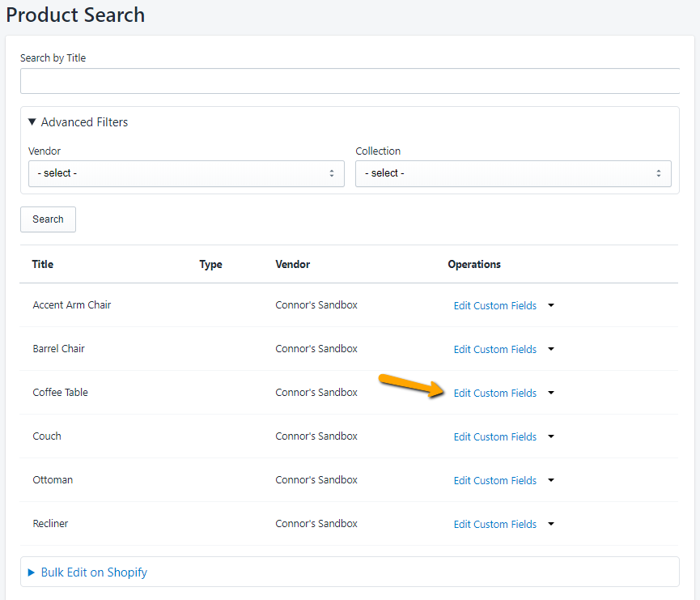Select the Ottoman title cell

point(53,480)
